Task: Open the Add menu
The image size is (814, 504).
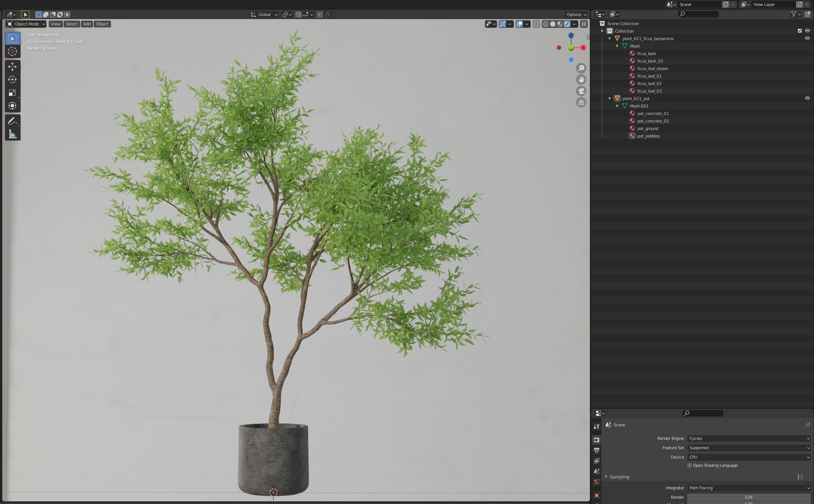Action: 87,24
